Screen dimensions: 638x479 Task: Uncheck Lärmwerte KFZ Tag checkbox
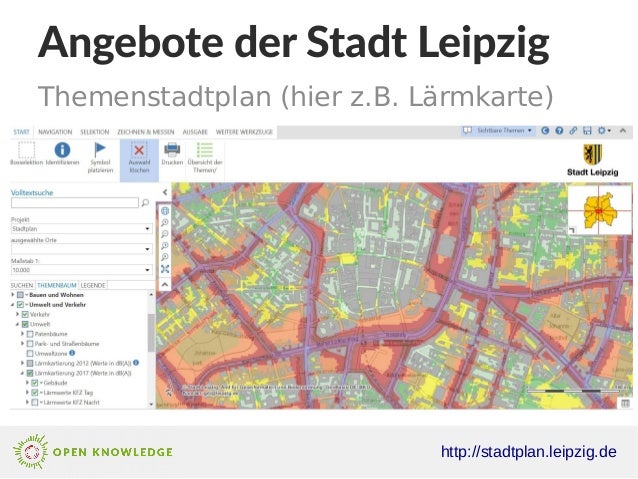coord(35,393)
